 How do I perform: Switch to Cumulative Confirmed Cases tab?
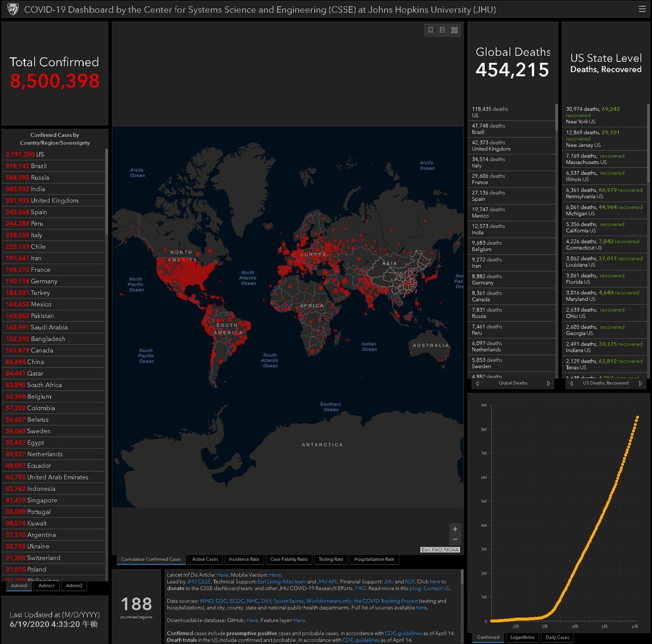pos(151,559)
